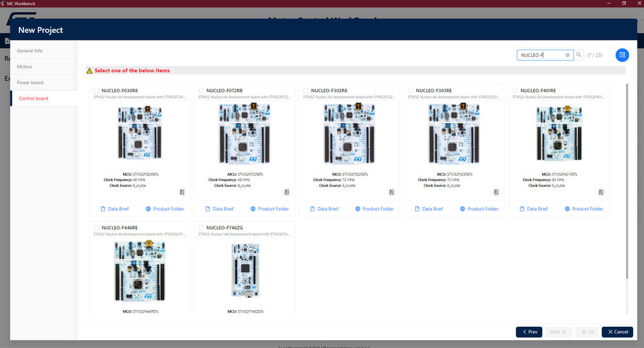Click the NUCLEO-F302R8 board image
644x348 pixels.
pos(349,133)
